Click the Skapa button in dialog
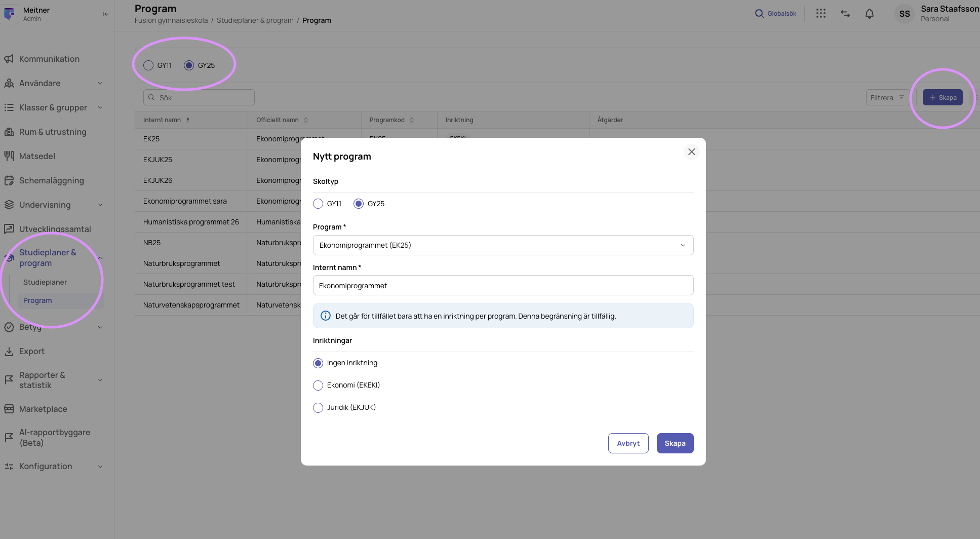The width and height of the screenshot is (980, 539). 675,443
